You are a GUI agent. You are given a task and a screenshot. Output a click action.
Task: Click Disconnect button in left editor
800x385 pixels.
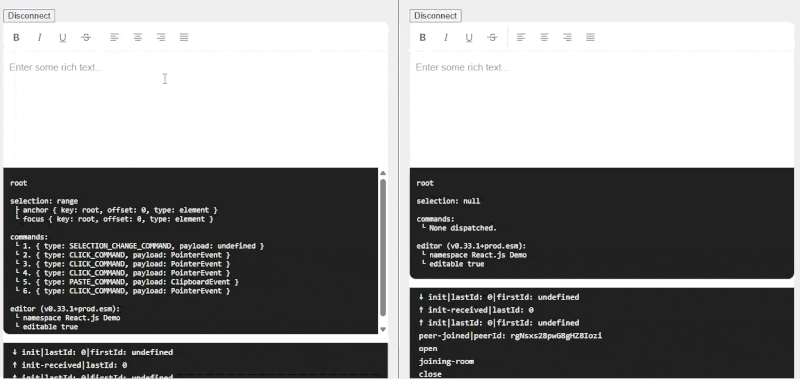(x=29, y=16)
